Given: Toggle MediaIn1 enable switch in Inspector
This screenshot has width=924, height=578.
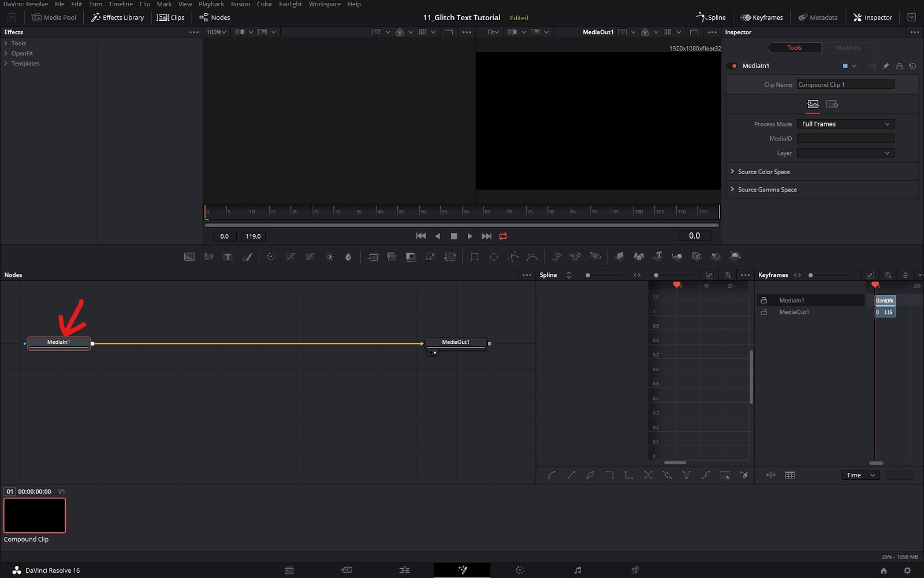Looking at the screenshot, I should click(x=733, y=66).
